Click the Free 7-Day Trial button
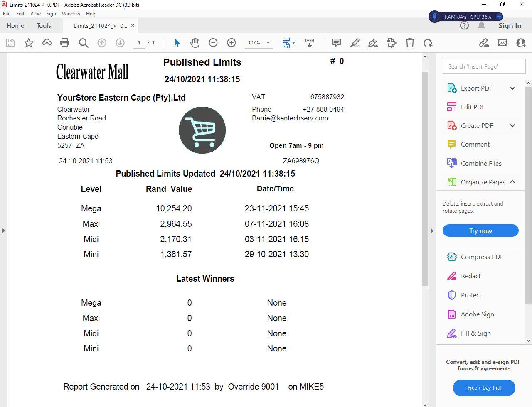Image resolution: width=532 pixels, height=407 pixels. (x=484, y=388)
